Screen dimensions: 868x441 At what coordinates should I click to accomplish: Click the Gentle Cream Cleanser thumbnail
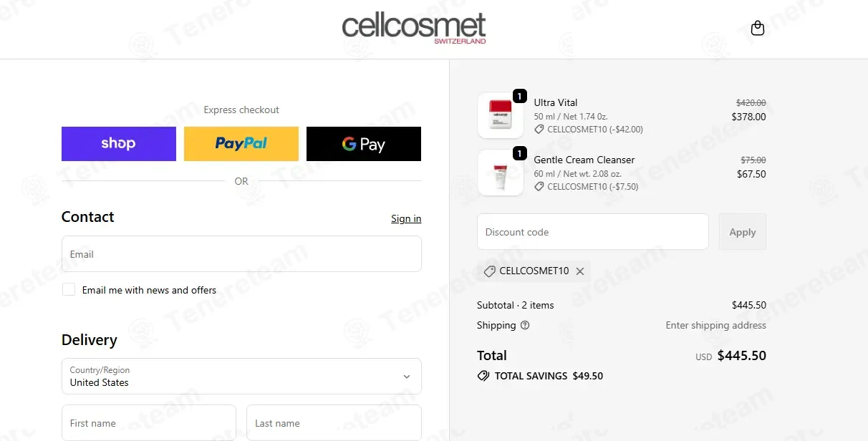tap(500, 173)
